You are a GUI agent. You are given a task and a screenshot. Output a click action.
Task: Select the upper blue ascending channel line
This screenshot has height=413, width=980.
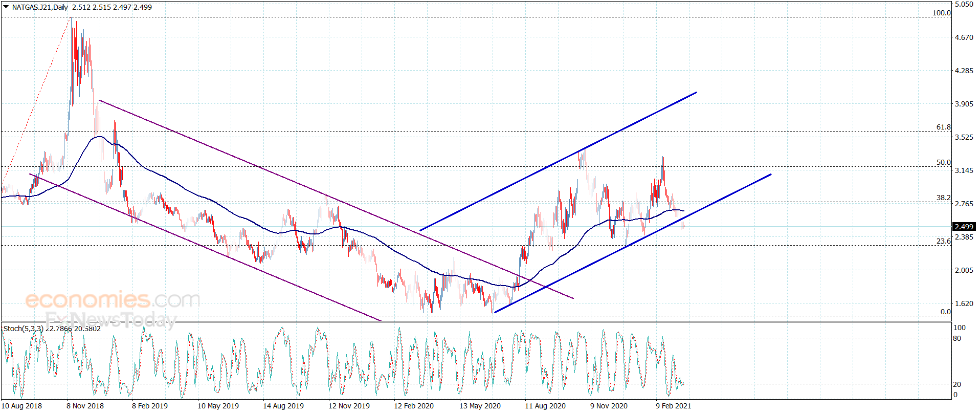point(558,161)
